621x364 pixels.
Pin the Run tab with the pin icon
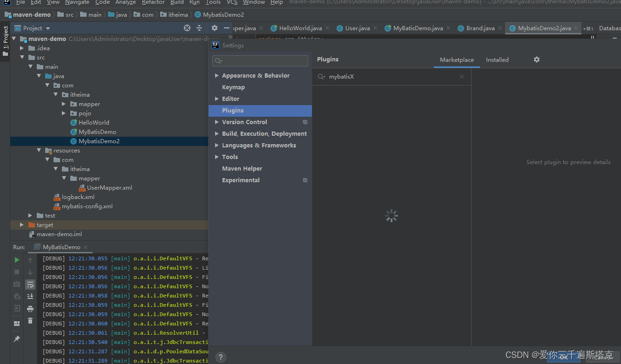coord(17,339)
